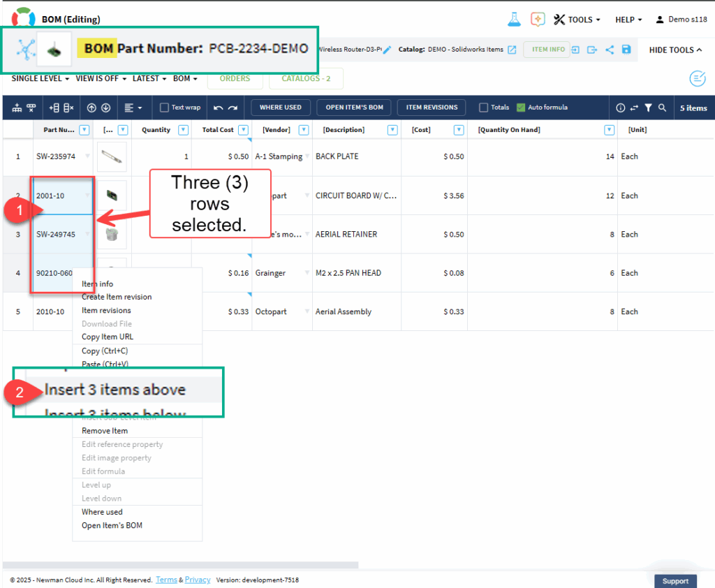Click the ITEM REVISIONS button
Viewport: 715px width, 588px height.
pos(432,108)
